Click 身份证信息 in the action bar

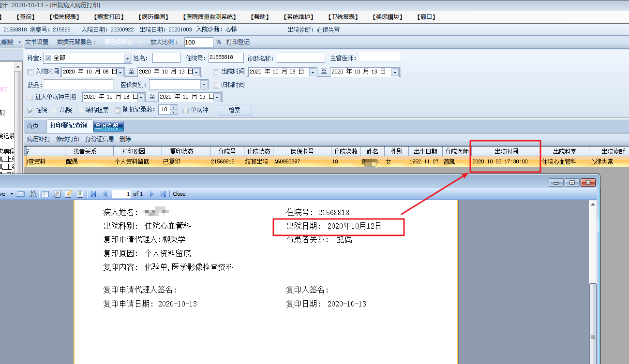click(x=100, y=139)
